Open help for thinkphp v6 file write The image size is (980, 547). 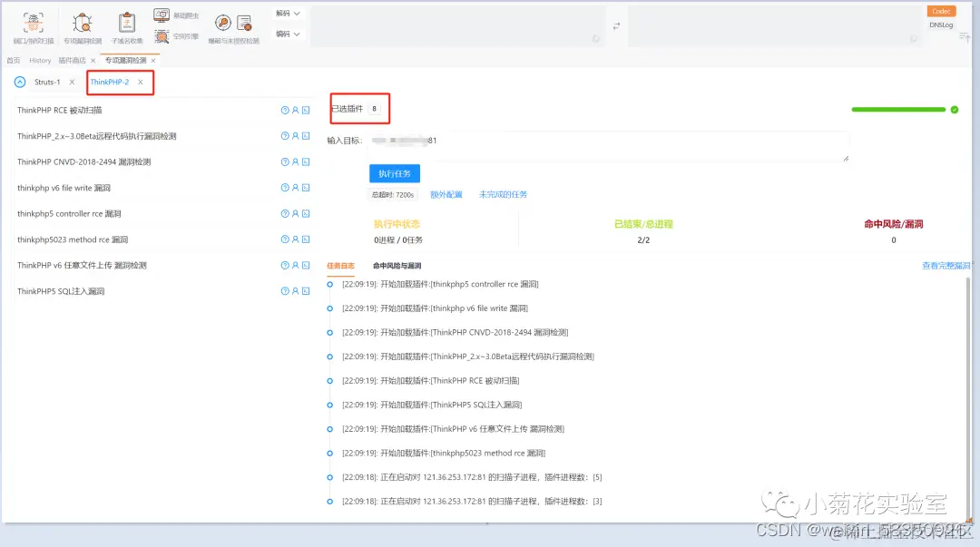[285, 188]
